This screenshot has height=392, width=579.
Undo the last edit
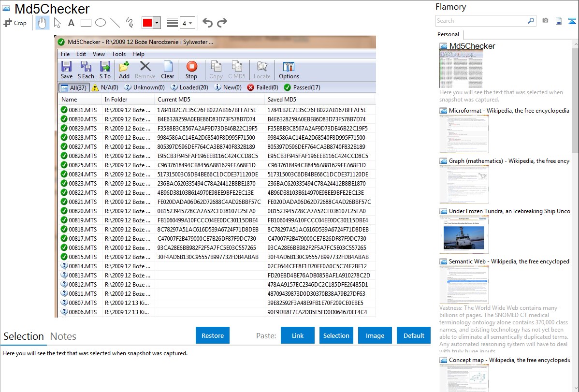pos(207,23)
